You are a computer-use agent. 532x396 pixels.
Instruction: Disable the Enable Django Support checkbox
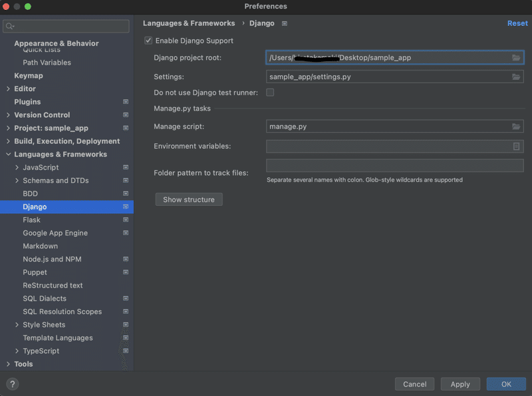pos(148,41)
